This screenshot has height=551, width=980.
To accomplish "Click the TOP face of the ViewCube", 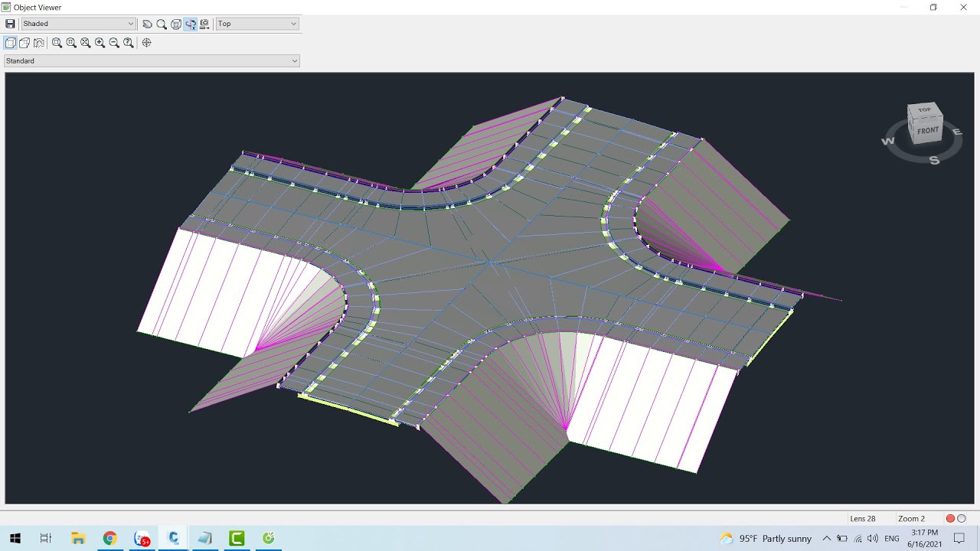I will click(x=925, y=110).
